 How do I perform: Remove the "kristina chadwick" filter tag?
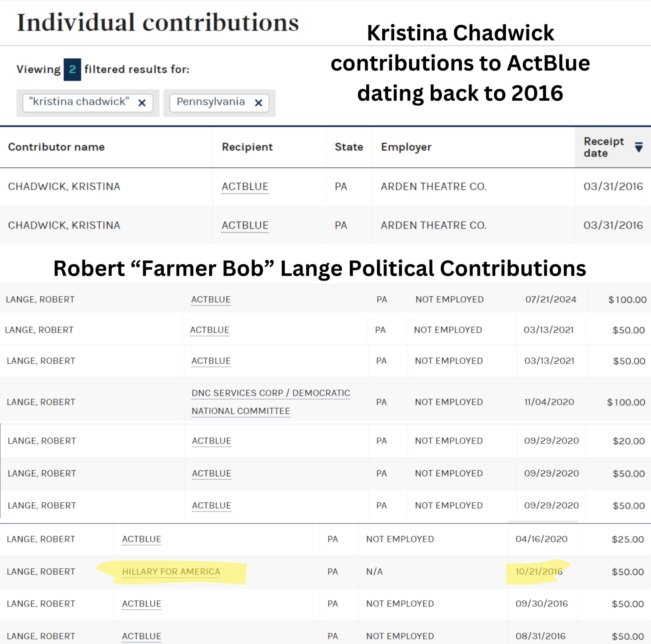[x=142, y=103]
